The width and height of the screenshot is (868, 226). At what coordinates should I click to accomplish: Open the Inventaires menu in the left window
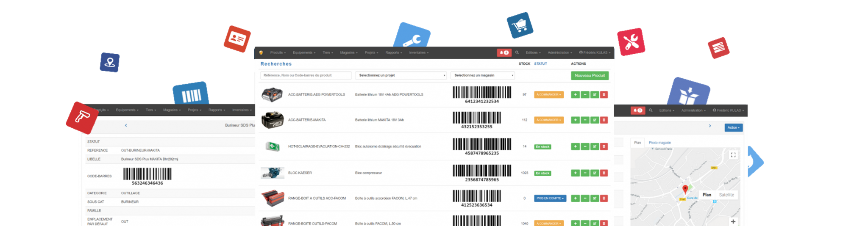click(x=242, y=110)
